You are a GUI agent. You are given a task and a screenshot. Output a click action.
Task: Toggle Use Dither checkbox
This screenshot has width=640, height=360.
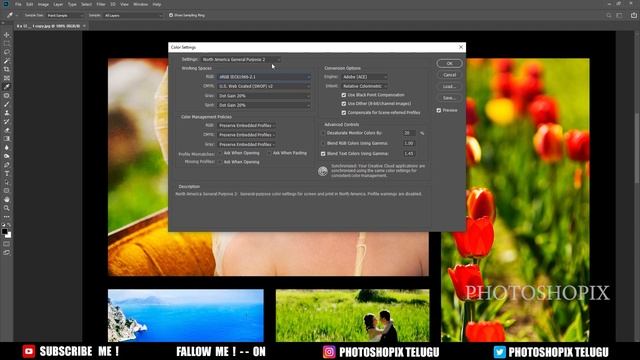344,104
